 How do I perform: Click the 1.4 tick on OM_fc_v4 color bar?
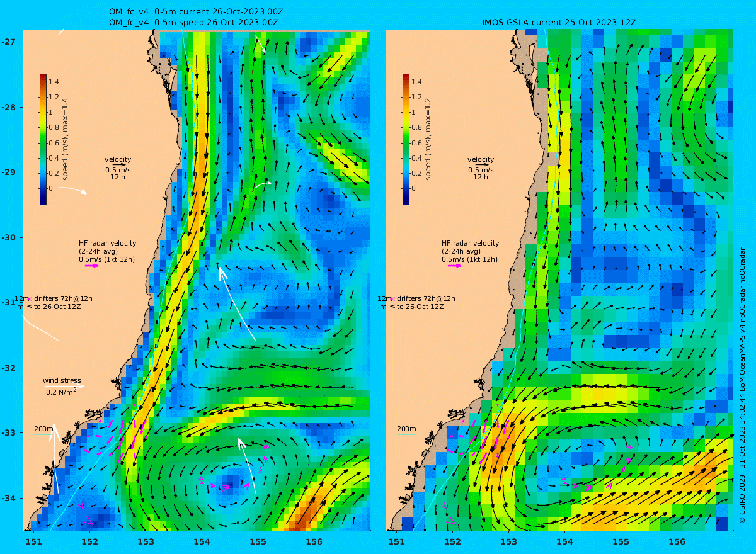point(54,82)
